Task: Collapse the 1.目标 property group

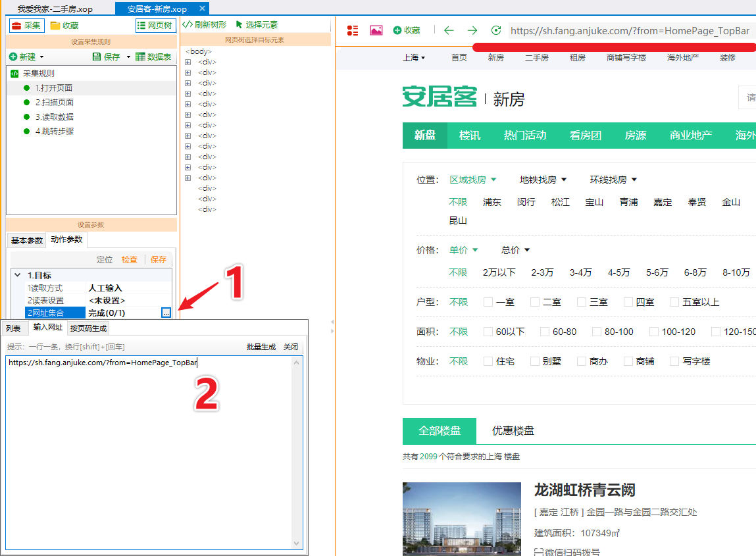Action: 18,275
